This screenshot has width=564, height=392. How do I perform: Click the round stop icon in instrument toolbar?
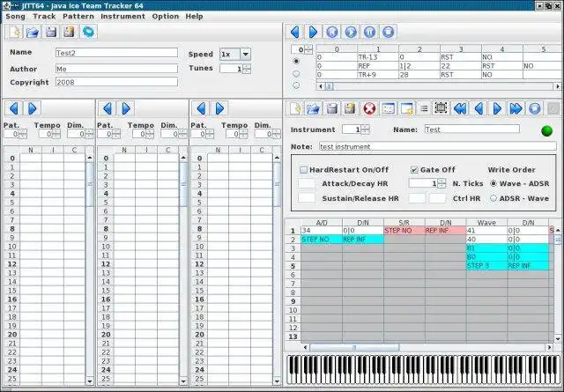click(535, 108)
